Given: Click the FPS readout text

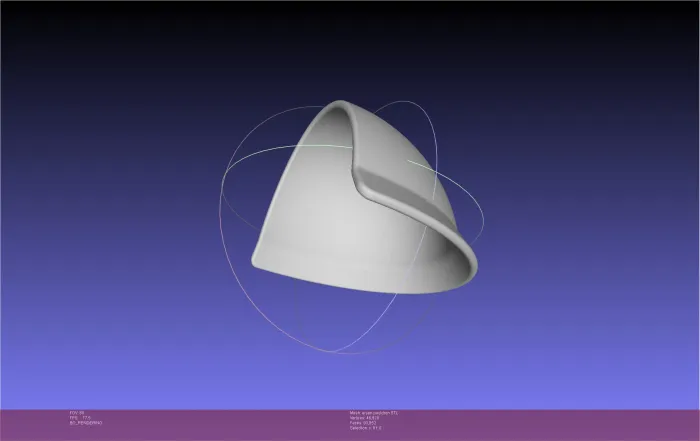Looking at the screenshot, I should (x=80, y=418).
